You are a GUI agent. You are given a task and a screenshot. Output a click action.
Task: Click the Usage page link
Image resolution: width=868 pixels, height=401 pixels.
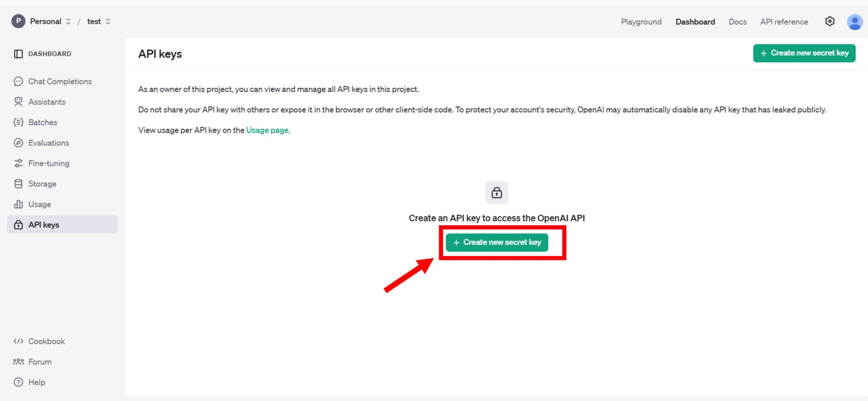(x=267, y=130)
